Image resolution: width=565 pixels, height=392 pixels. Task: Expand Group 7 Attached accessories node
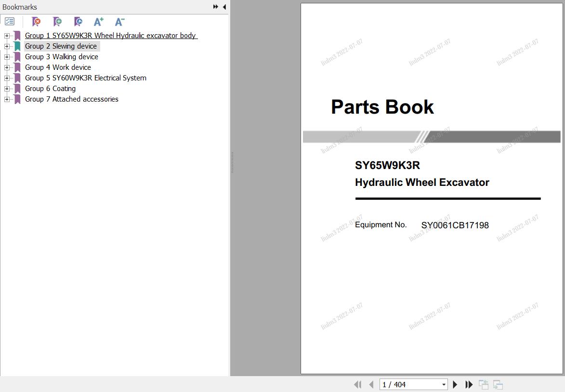pyautogui.click(x=7, y=99)
